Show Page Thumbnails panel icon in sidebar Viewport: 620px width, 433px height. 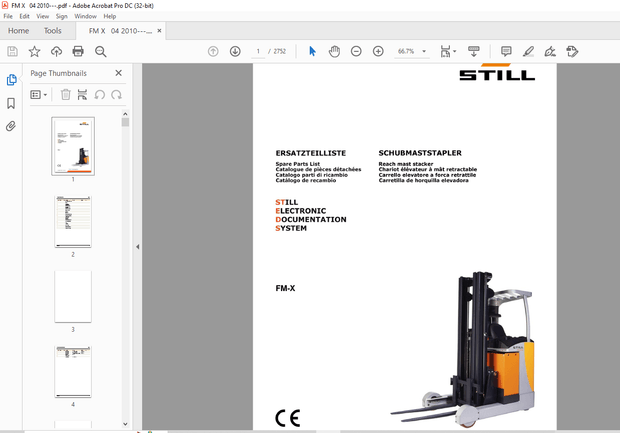point(11,80)
